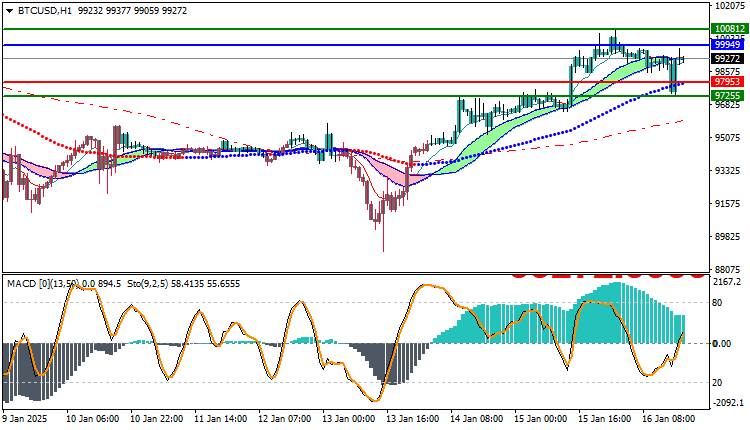Image resolution: width=750 pixels, height=430 pixels.
Task: Select the green 100812 price label
Action: pyautogui.click(x=728, y=29)
